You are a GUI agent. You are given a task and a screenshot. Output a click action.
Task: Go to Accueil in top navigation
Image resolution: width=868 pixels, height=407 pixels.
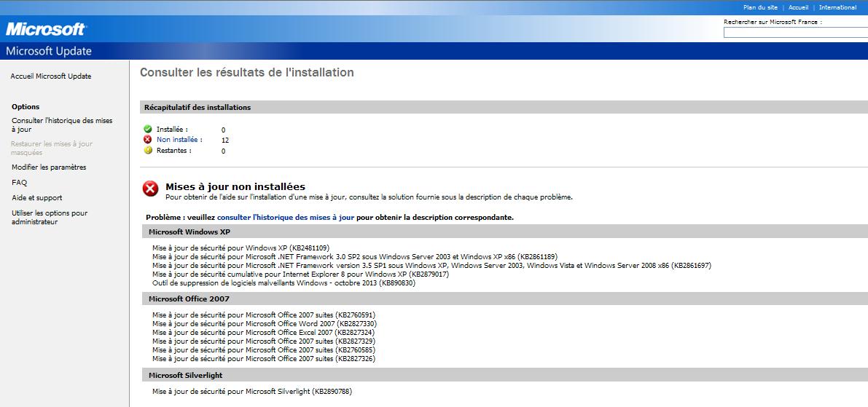798,7
